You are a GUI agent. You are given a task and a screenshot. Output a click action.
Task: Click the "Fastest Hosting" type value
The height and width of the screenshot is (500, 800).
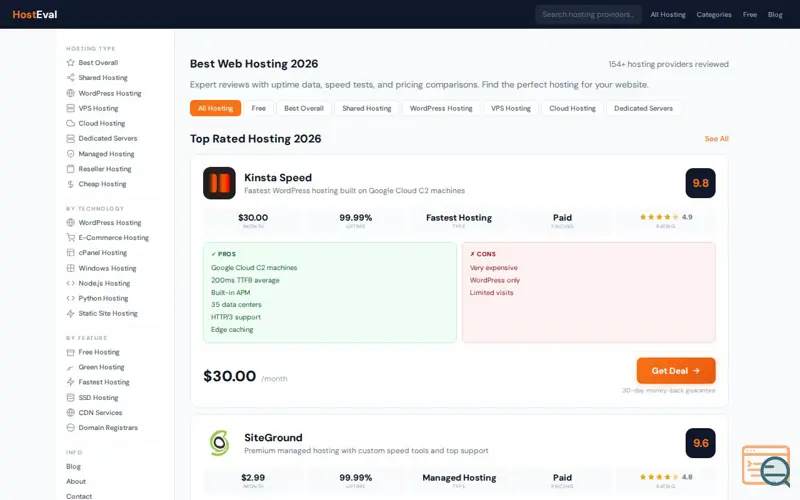[459, 218]
